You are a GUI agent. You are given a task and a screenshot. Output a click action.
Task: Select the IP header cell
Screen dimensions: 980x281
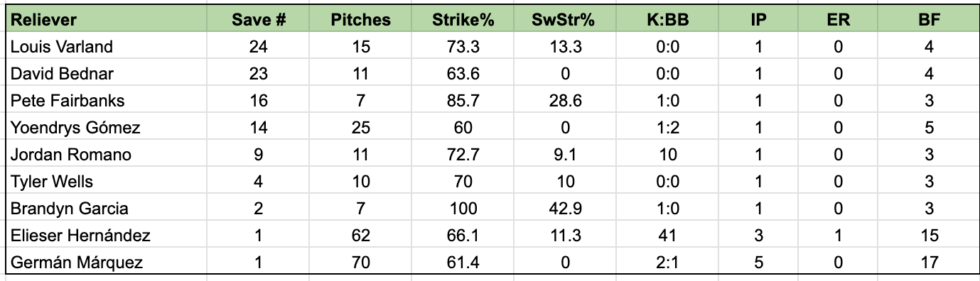point(758,20)
